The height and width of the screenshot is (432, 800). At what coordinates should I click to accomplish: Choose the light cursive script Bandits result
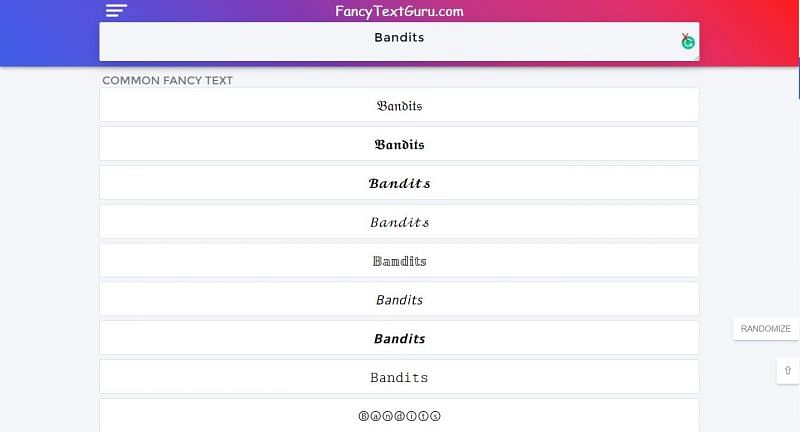(x=399, y=222)
